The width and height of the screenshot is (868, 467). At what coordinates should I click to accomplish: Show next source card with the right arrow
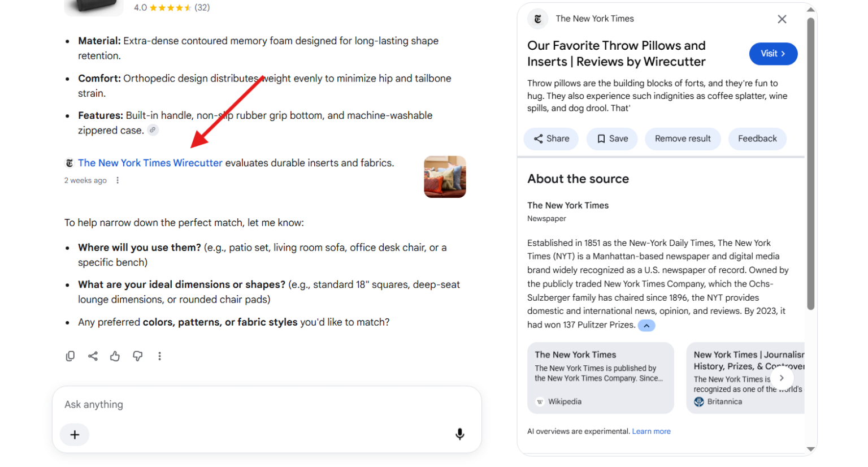(782, 378)
